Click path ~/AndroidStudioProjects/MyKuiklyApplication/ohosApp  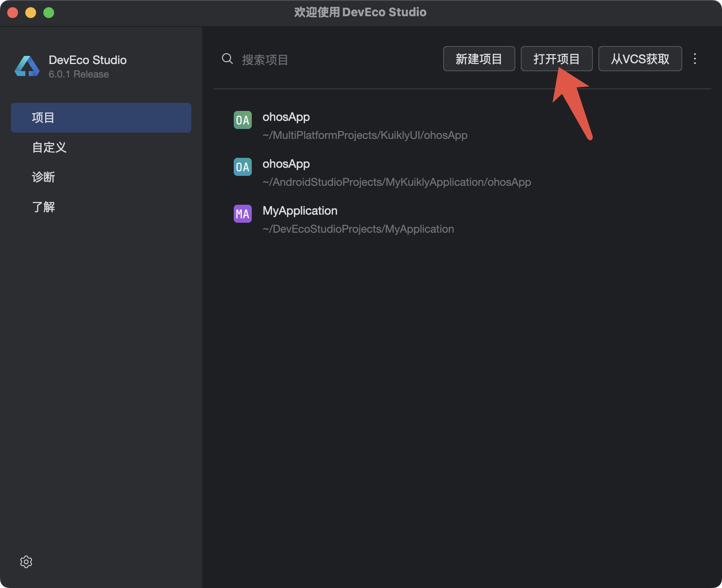click(x=397, y=182)
